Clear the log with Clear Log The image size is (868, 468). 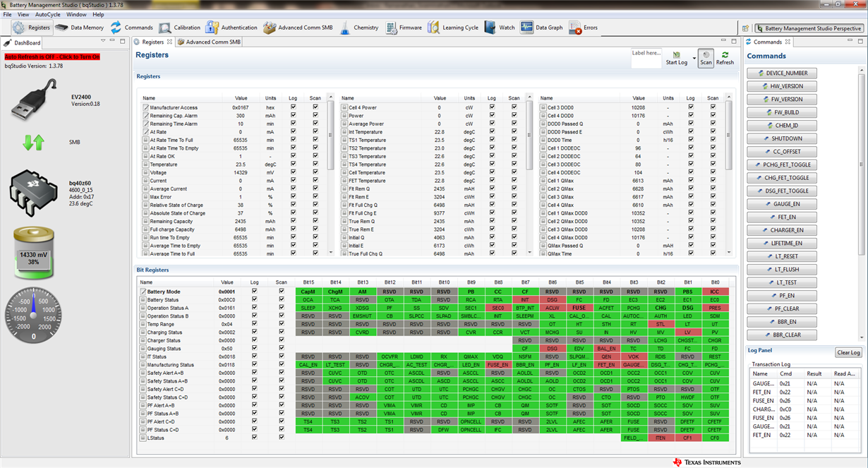848,352
